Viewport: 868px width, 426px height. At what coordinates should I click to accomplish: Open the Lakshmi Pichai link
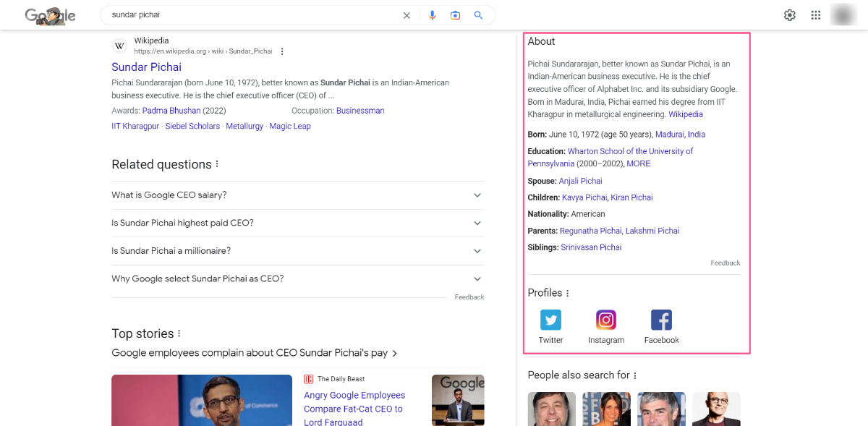point(652,231)
